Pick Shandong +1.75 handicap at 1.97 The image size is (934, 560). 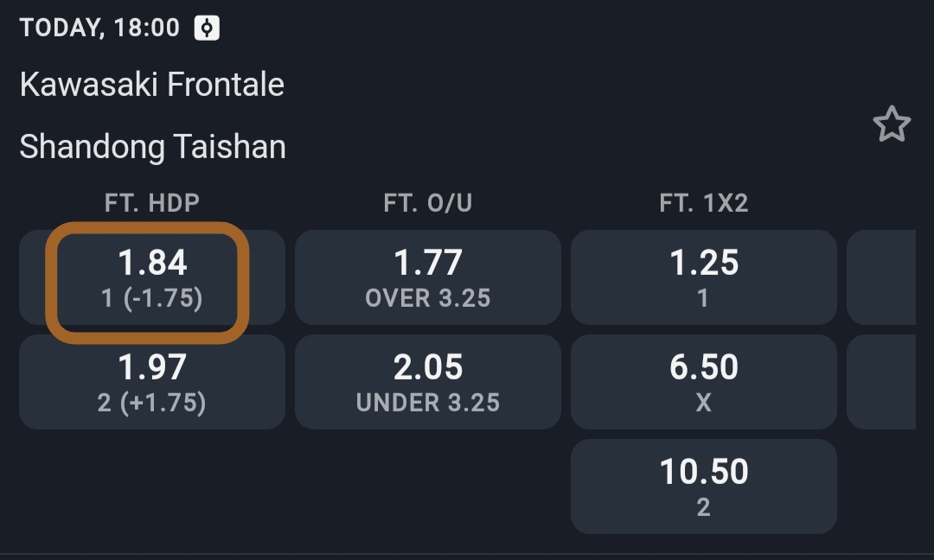(151, 382)
